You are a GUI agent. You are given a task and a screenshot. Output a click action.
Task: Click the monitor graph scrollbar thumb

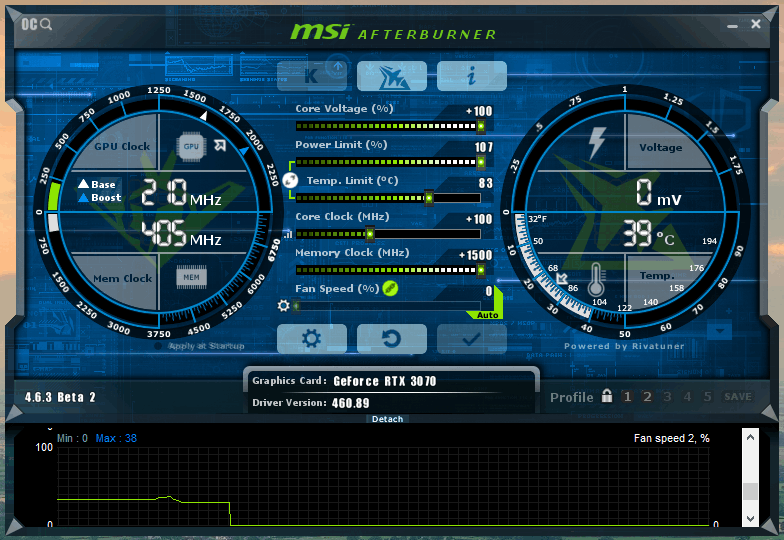click(x=750, y=492)
